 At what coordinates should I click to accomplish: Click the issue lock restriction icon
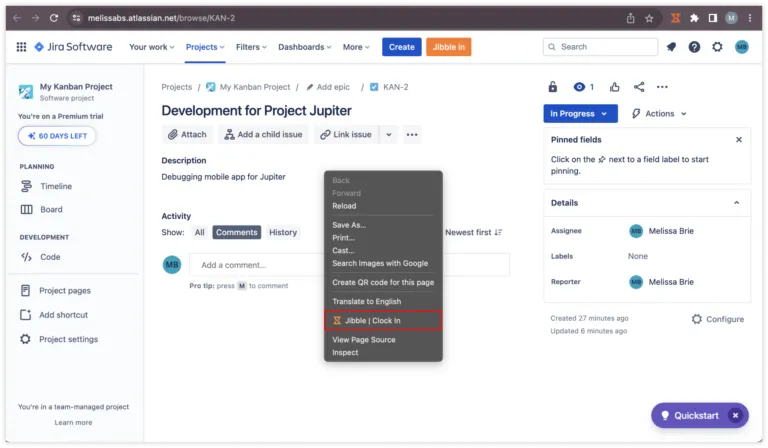[553, 87]
